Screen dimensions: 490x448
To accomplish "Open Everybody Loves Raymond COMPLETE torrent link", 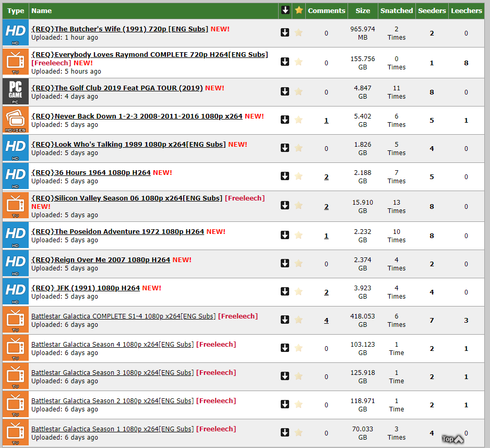I will (149, 54).
